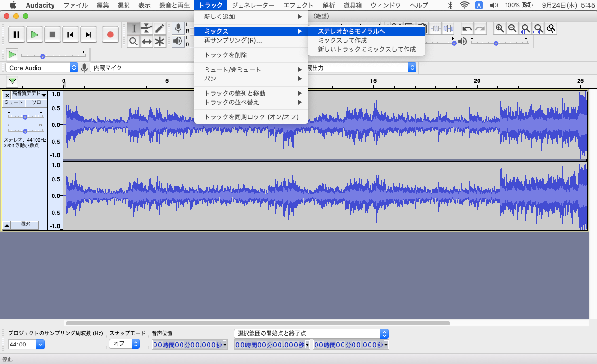Redo the last undone action
597x364 pixels.
coord(480,28)
